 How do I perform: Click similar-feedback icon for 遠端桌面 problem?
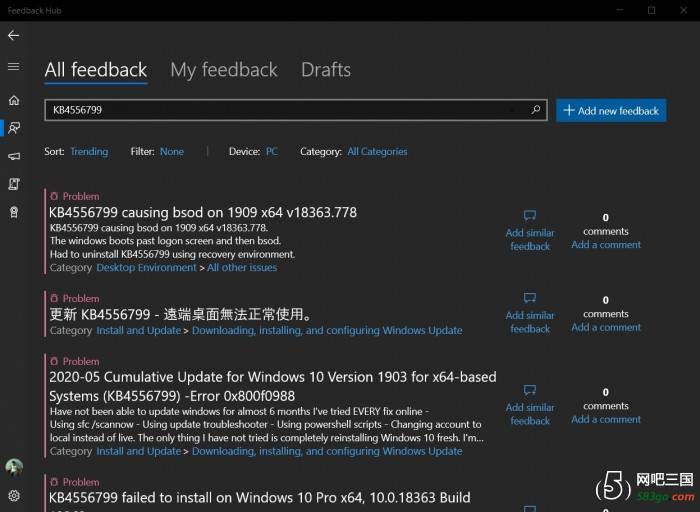530,298
